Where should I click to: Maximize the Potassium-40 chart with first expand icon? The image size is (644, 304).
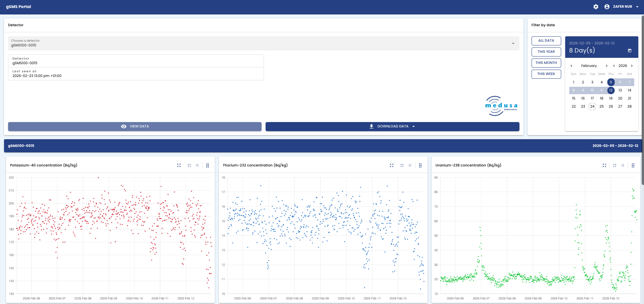[179, 165]
